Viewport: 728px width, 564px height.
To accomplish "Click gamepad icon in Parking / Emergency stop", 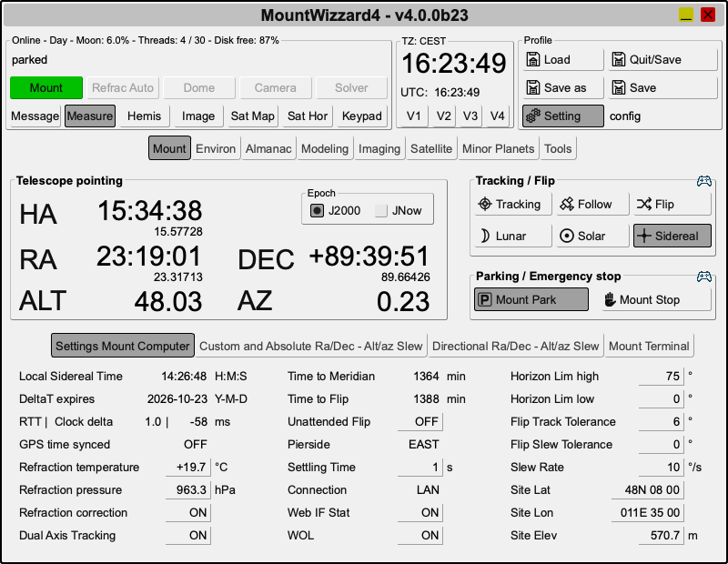I will click(703, 277).
